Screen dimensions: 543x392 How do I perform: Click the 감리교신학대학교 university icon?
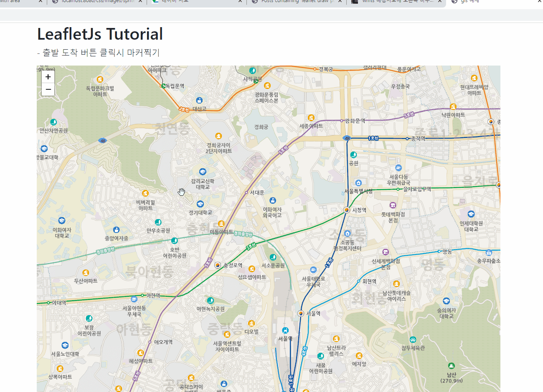203,172
